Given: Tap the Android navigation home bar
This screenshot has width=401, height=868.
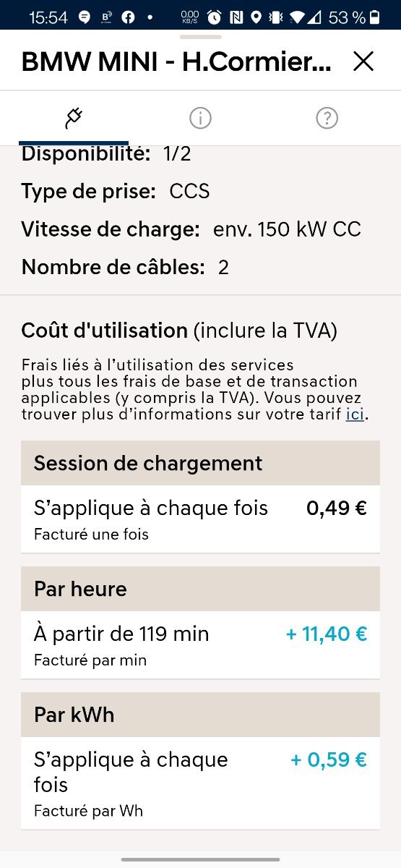Looking at the screenshot, I should [200, 859].
